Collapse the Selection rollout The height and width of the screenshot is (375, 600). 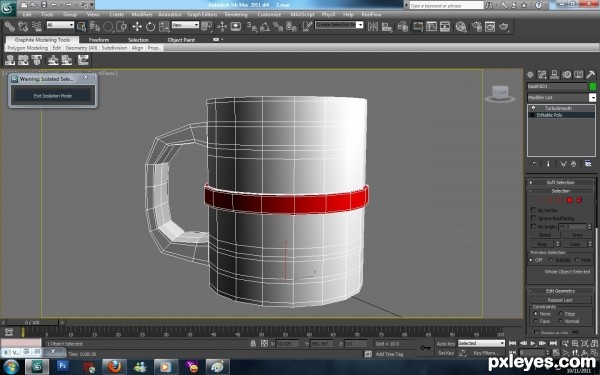(x=560, y=191)
